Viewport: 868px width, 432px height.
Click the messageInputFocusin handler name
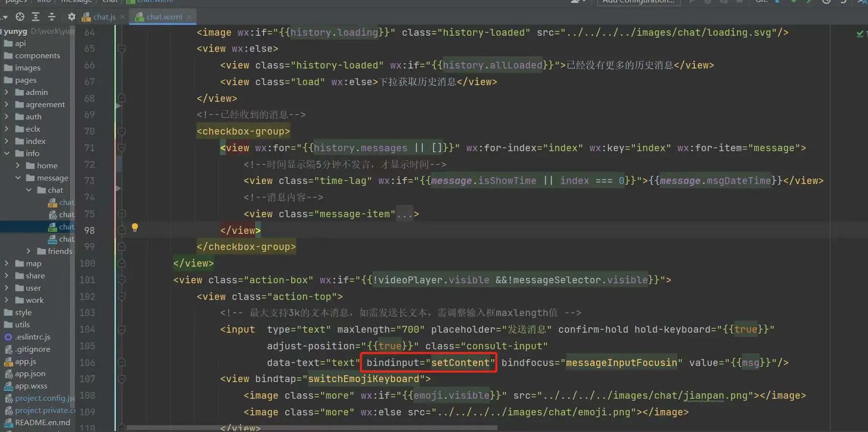tap(622, 363)
